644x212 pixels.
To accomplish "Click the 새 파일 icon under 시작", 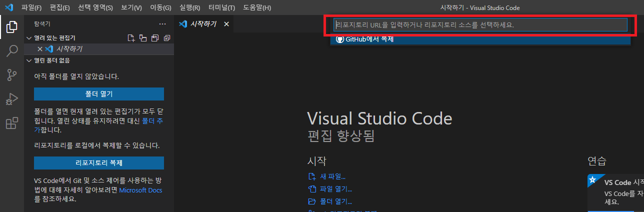I will click(312, 176).
